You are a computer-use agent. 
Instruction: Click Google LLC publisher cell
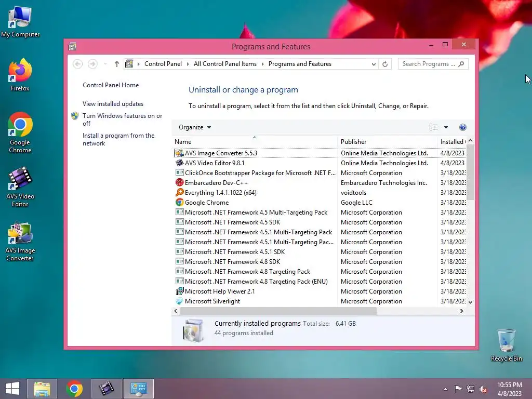tap(356, 202)
